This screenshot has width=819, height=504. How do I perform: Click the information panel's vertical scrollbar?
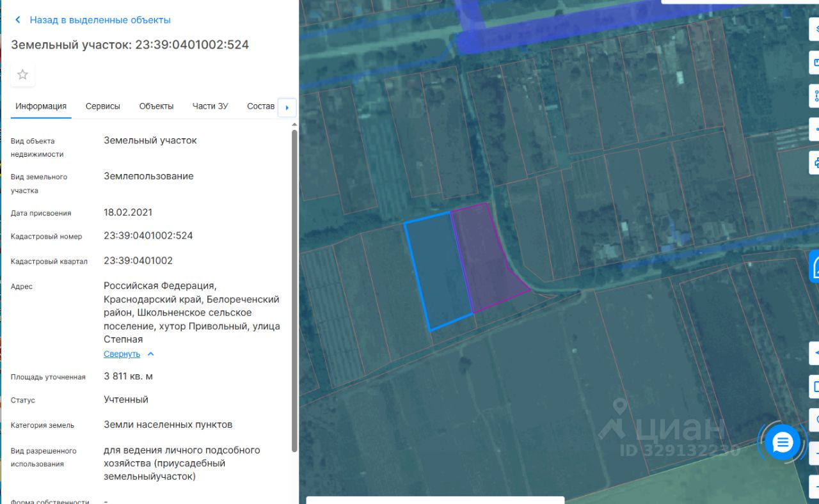[294, 291]
